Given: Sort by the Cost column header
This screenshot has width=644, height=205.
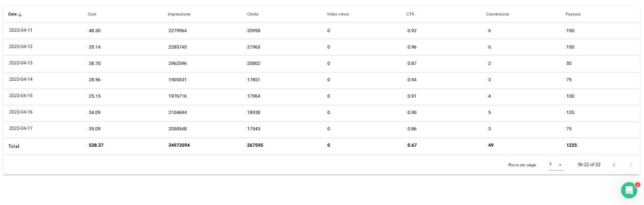Looking at the screenshot, I should (x=92, y=14).
